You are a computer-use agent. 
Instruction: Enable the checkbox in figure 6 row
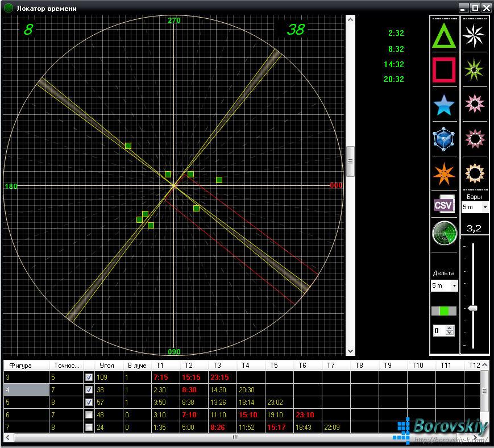[89, 415]
